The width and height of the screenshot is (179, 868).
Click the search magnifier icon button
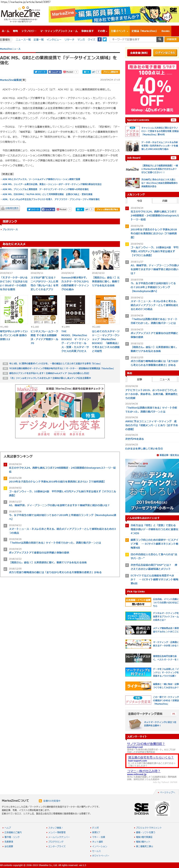click(x=160, y=39)
